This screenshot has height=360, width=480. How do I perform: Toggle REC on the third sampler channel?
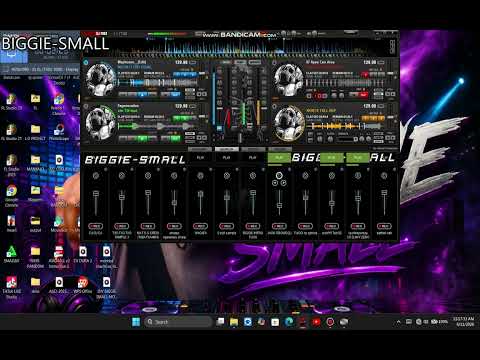tap(148, 226)
